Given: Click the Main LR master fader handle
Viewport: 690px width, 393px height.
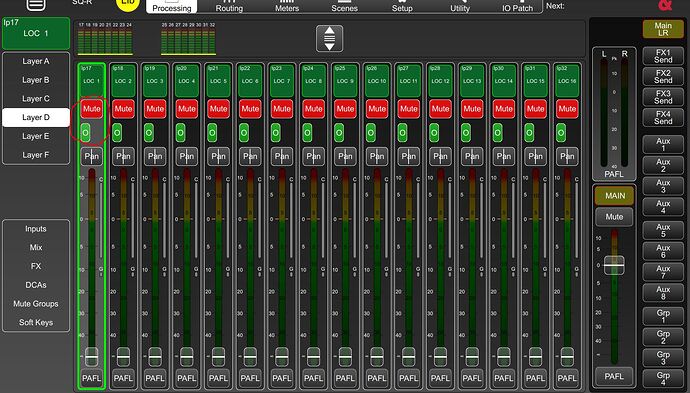Looking at the screenshot, I should point(614,265).
